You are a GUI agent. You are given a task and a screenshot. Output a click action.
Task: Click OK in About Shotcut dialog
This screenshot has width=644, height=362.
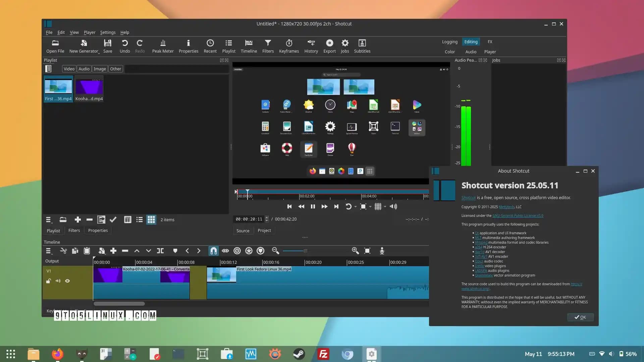click(580, 317)
